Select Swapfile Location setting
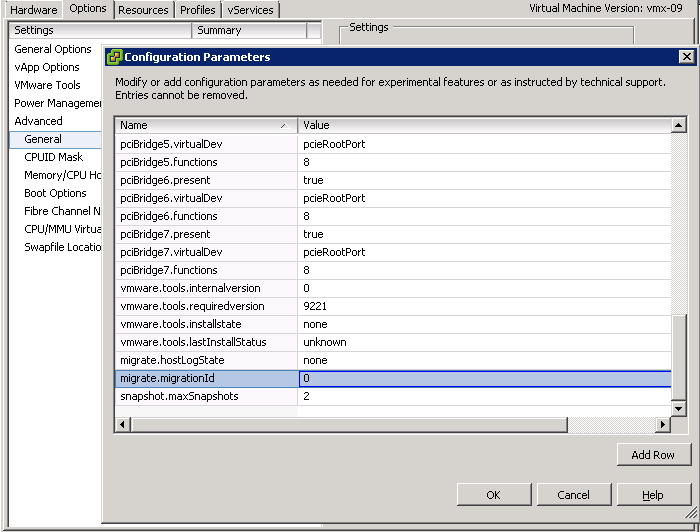700x532 pixels. tap(62, 247)
